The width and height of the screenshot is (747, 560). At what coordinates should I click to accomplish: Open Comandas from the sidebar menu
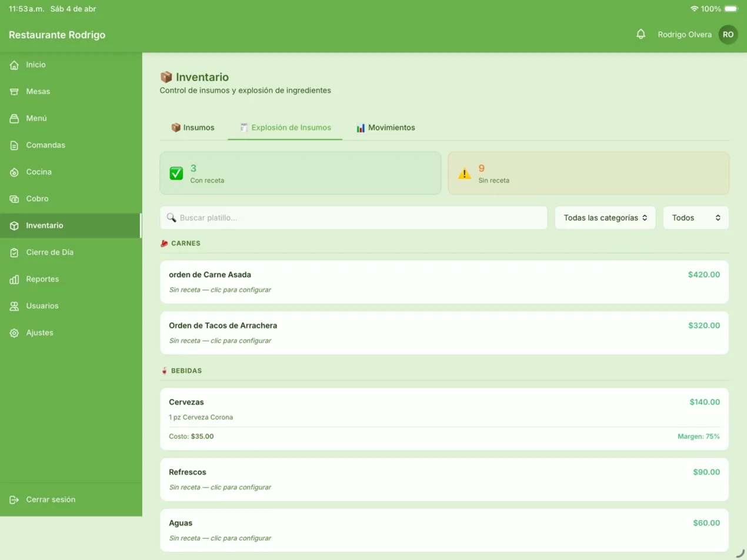pyautogui.click(x=45, y=145)
